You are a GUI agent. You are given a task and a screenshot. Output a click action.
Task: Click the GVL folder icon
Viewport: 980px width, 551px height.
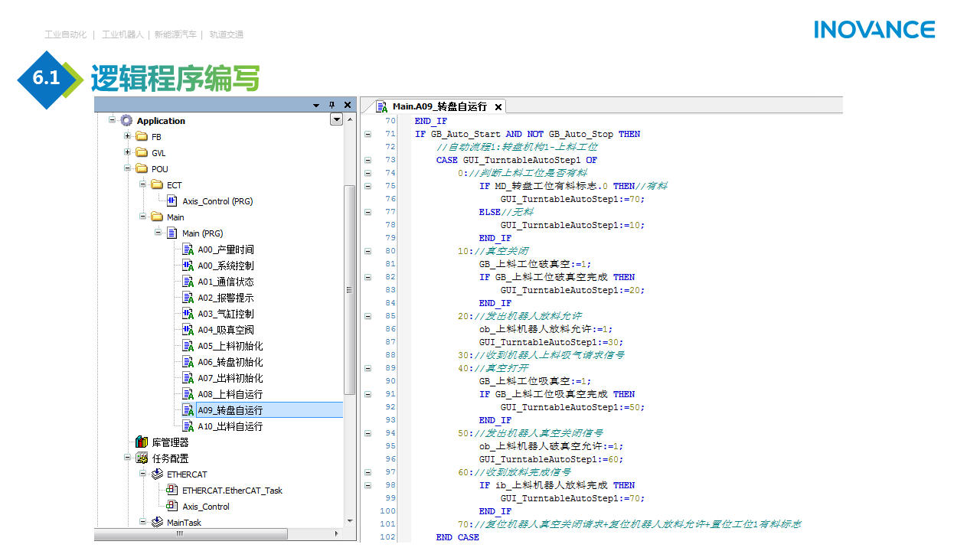coord(142,152)
